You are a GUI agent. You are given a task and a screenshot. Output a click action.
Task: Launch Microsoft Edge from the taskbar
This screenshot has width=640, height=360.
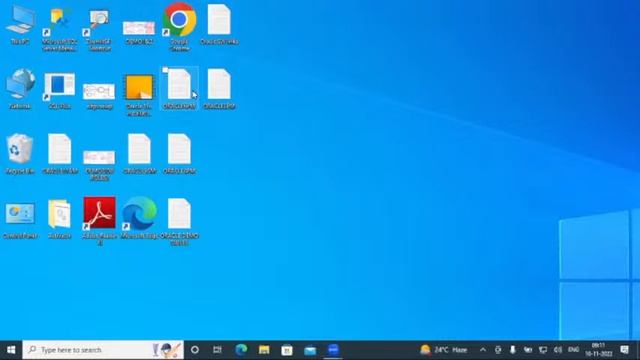[x=241, y=350]
